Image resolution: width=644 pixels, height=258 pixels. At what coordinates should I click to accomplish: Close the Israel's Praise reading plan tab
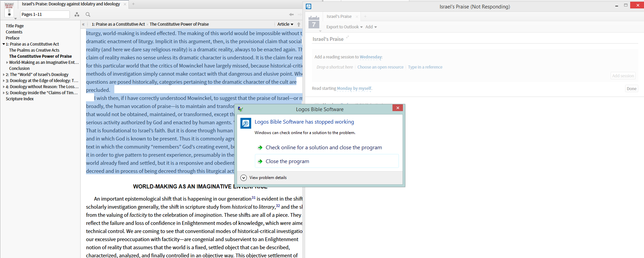357,17
